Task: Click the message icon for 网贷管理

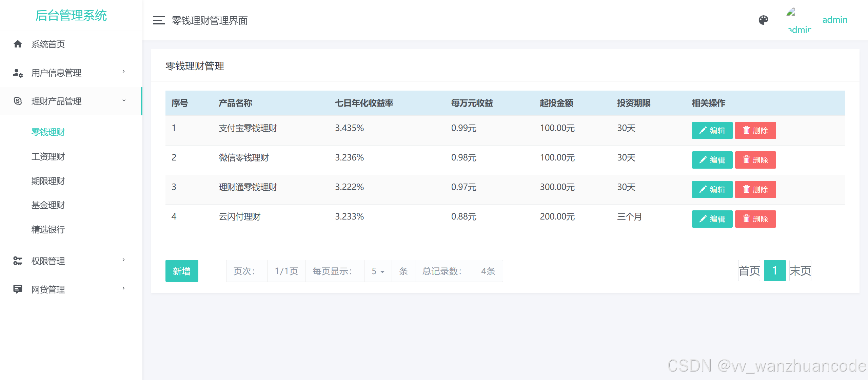Action: pyautogui.click(x=18, y=289)
